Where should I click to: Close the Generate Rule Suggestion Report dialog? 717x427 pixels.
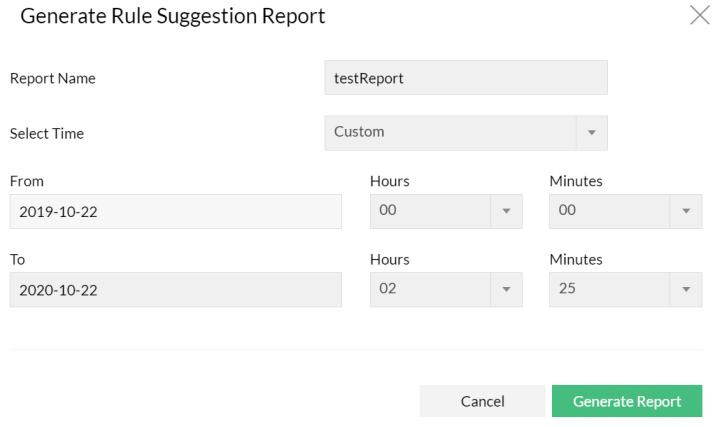click(700, 15)
